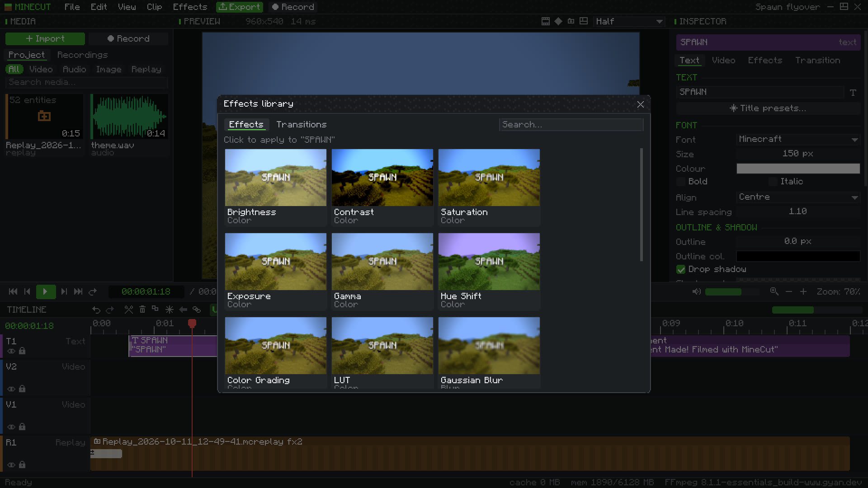Undo last timeline action
Viewport: 868px width, 488px height.
coord(96,310)
